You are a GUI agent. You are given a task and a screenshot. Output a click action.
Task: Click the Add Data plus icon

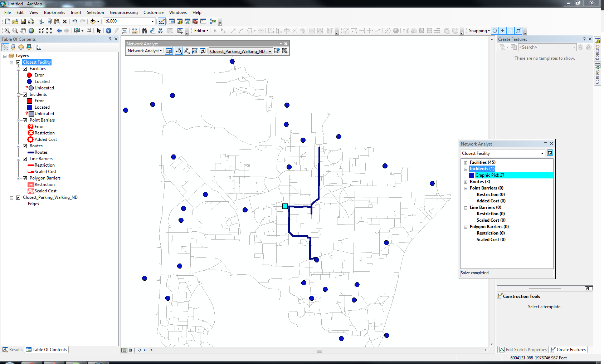tap(93, 21)
